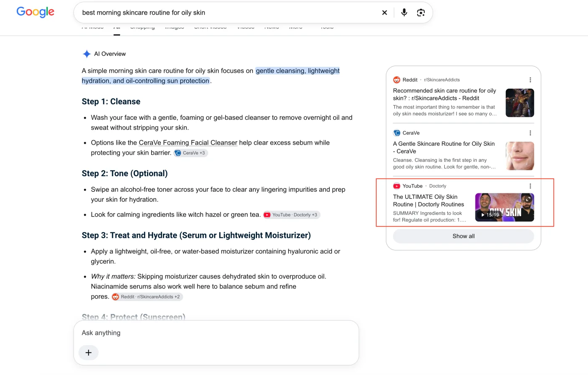Click highlighted text gentle cleansing, lightweight
588x375 pixels.
pyautogui.click(x=298, y=71)
